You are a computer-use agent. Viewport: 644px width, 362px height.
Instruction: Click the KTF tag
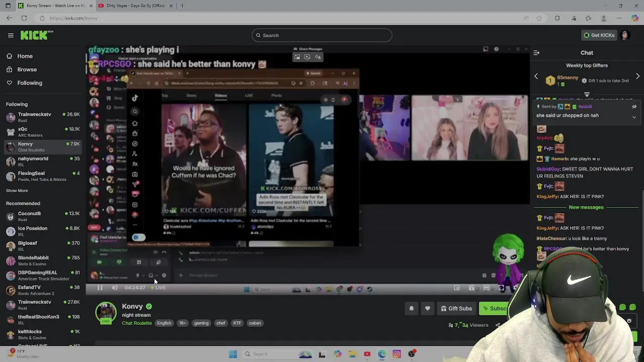coord(237,323)
